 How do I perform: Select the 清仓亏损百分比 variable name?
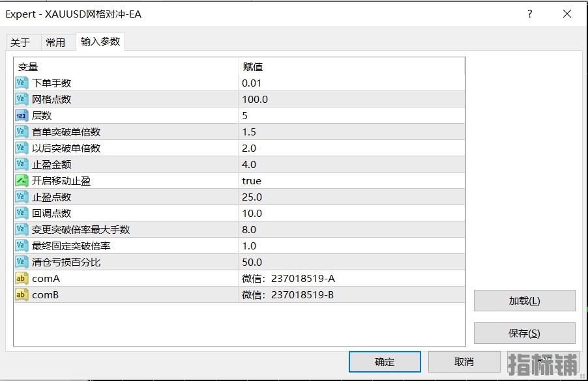(66, 262)
